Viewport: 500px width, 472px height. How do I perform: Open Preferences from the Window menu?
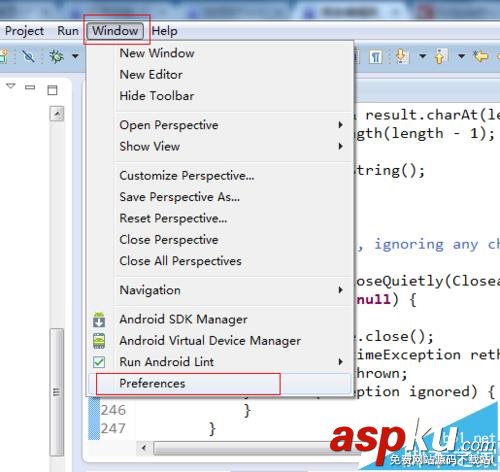click(219, 384)
